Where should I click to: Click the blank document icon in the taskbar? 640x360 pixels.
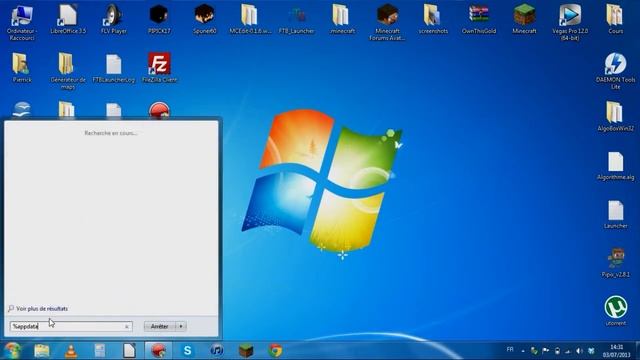point(129,351)
